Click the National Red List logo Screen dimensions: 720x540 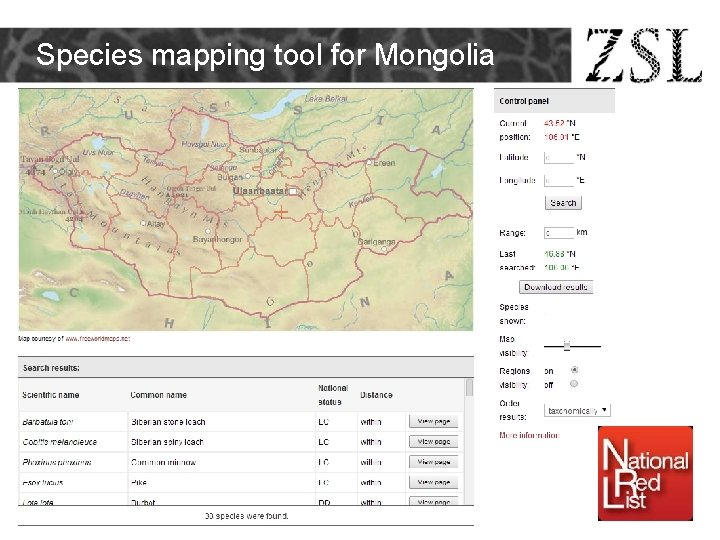click(645, 473)
